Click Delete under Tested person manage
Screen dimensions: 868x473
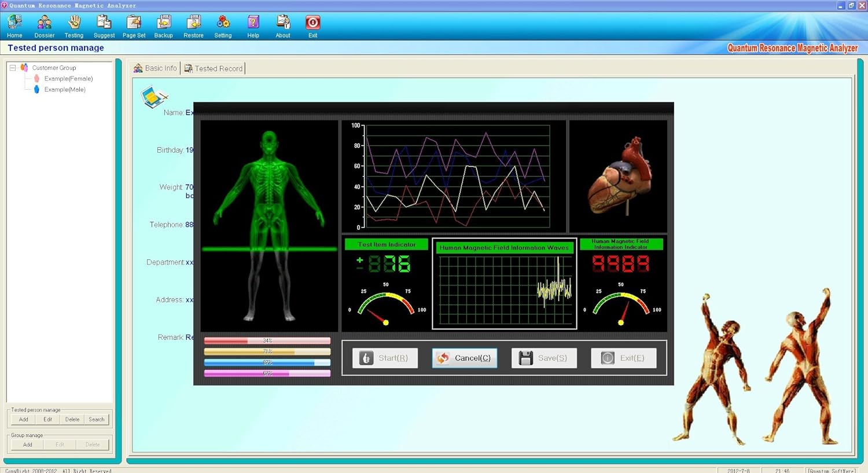point(72,420)
